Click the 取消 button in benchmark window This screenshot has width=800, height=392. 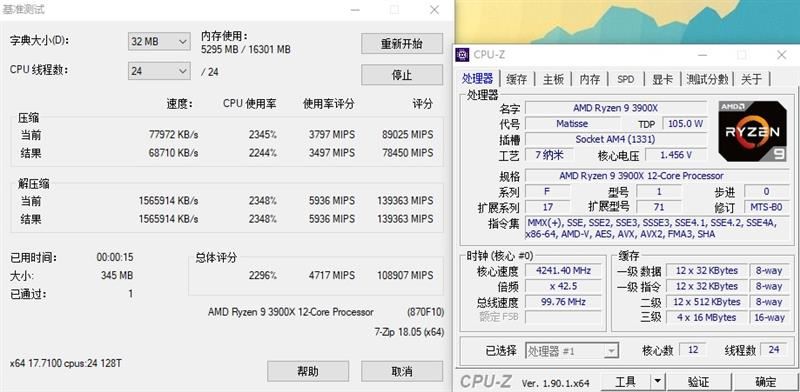402,372
